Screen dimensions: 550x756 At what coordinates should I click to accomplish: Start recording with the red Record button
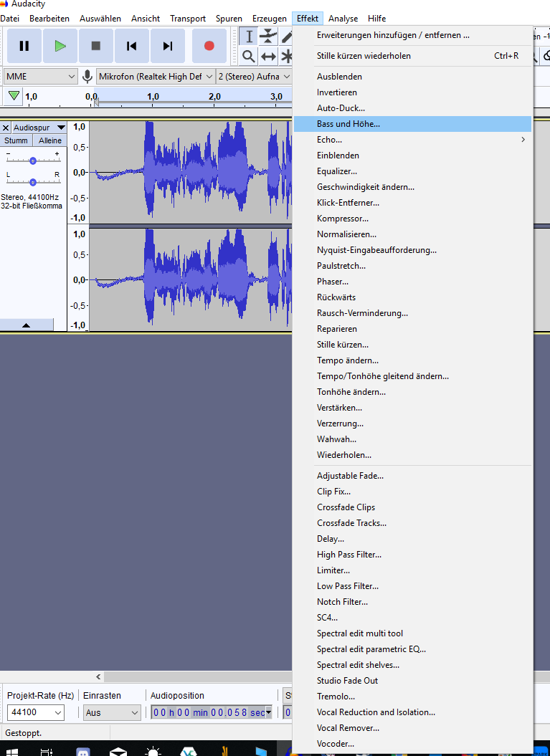pos(209,46)
